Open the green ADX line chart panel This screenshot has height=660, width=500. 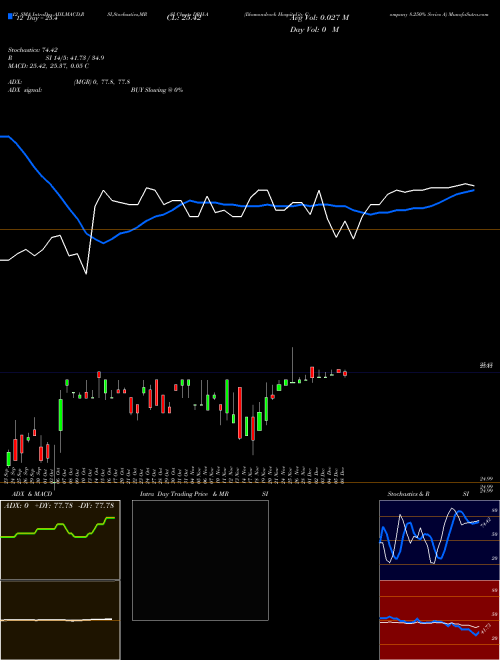pos(60,540)
